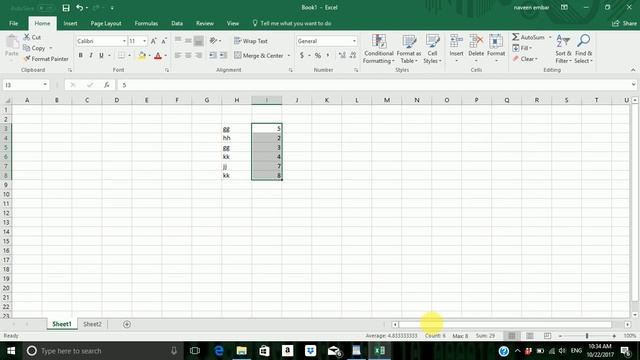Click the Cut scissors icon
This screenshot has width=640, height=360.
coord(27,37)
